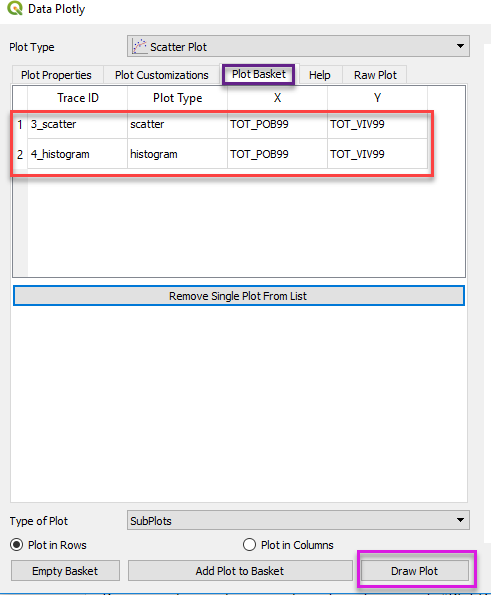Click Remove Single Plot From List
The image size is (491, 595).
click(x=239, y=296)
